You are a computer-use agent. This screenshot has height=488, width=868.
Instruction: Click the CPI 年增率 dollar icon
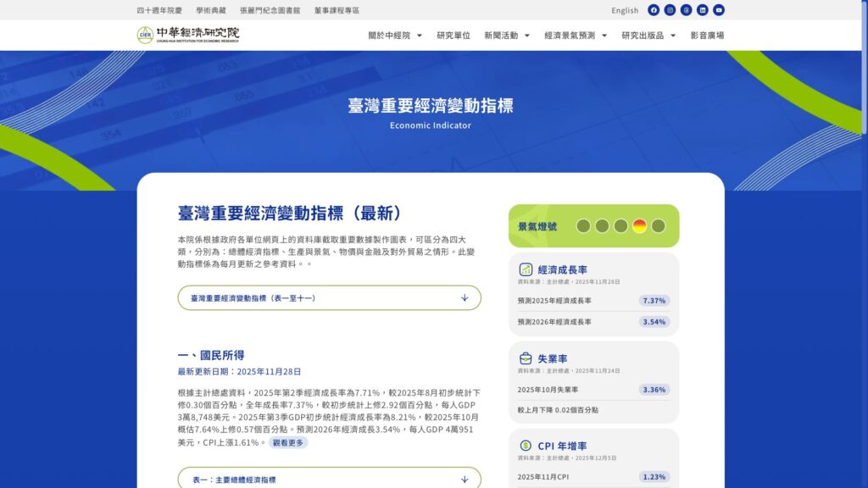(x=526, y=446)
